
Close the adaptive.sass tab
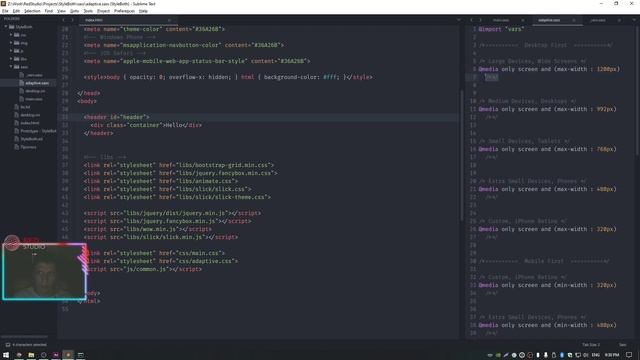click(573, 20)
